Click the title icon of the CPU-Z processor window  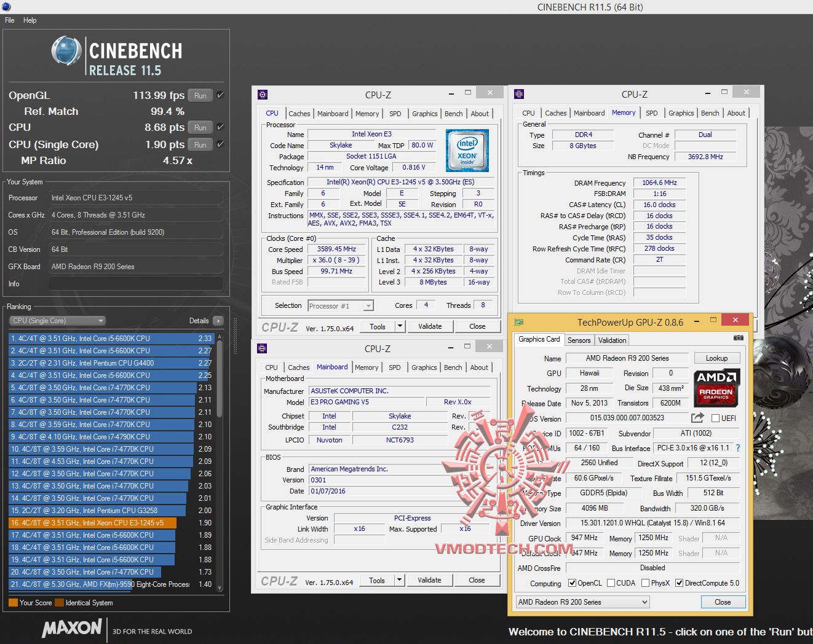263,95
